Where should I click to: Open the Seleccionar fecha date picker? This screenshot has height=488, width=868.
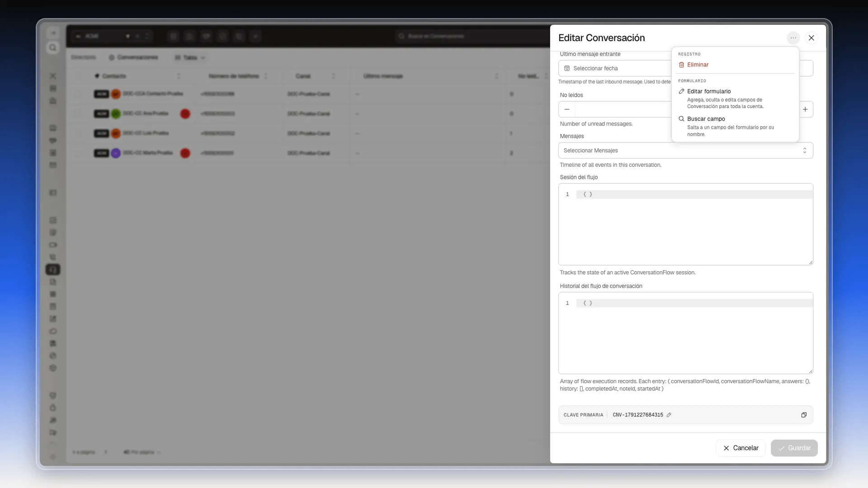[615, 68]
